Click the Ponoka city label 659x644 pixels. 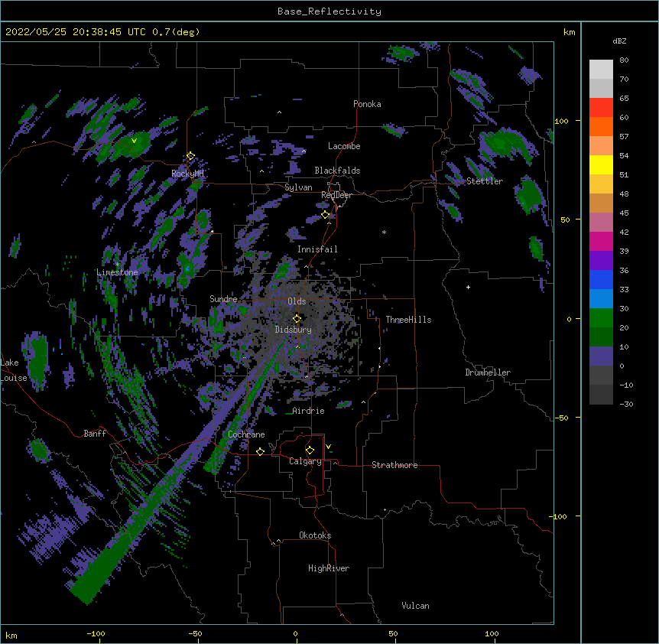[367, 104]
